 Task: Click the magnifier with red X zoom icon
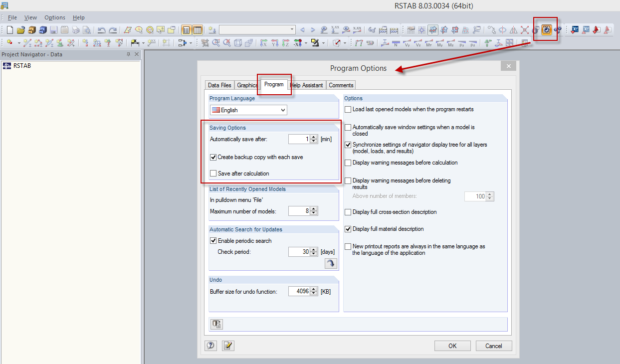(227, 43)
